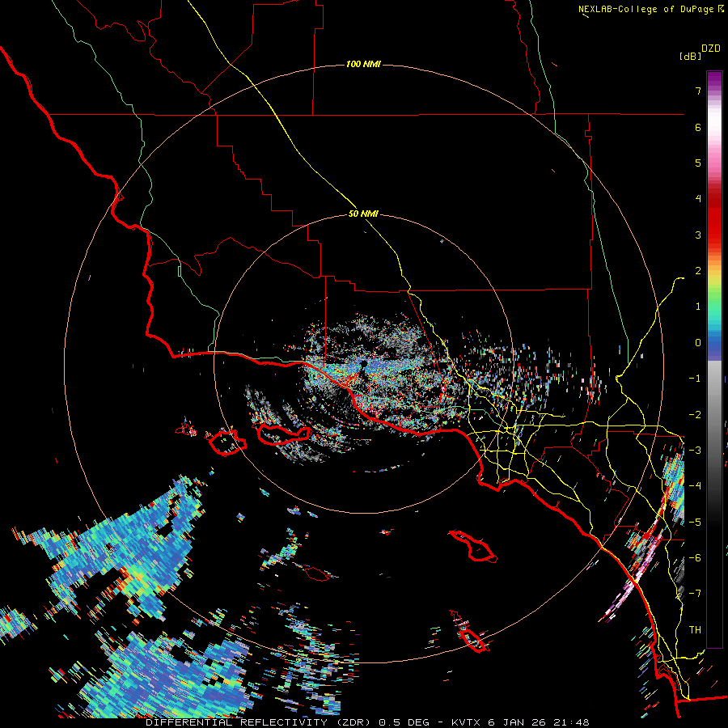Screen dimensions: 728x728
Task: Select the 7 dB scale value
Action: [698, 91]
